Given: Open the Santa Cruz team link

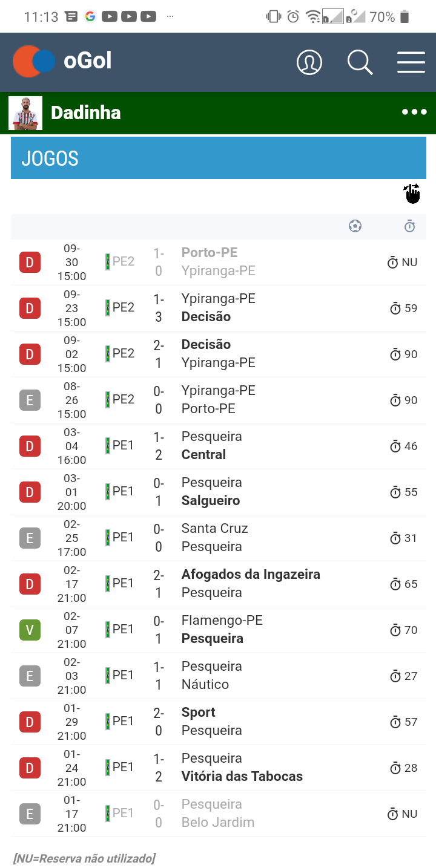Looking at the screenshot, I should [x=214, y=529].
